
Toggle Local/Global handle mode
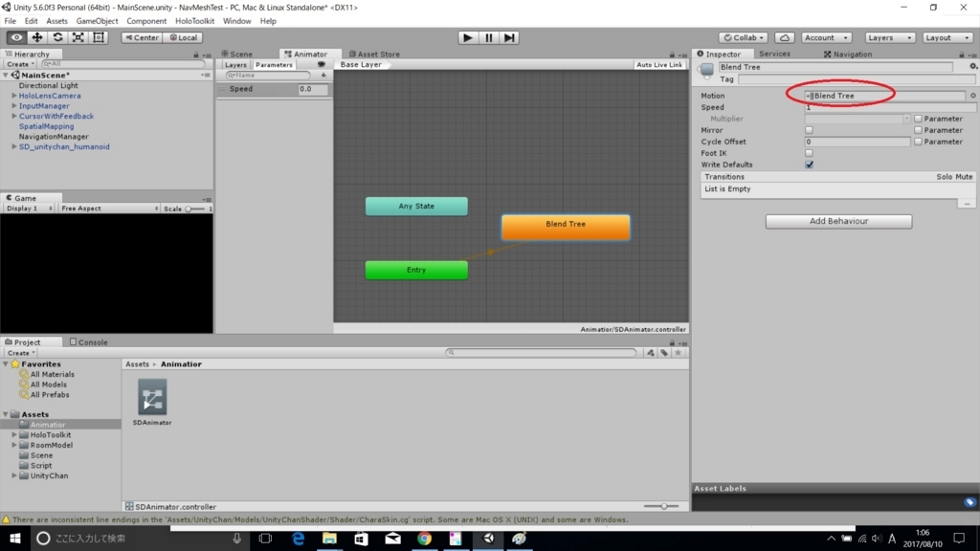183,37
